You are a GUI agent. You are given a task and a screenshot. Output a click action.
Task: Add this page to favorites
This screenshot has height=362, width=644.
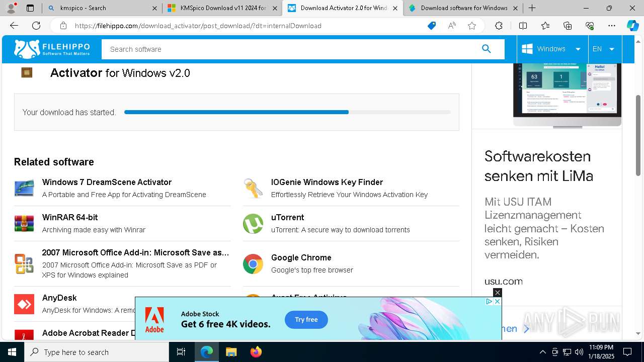pyautogui.click(x=472, y=26)
